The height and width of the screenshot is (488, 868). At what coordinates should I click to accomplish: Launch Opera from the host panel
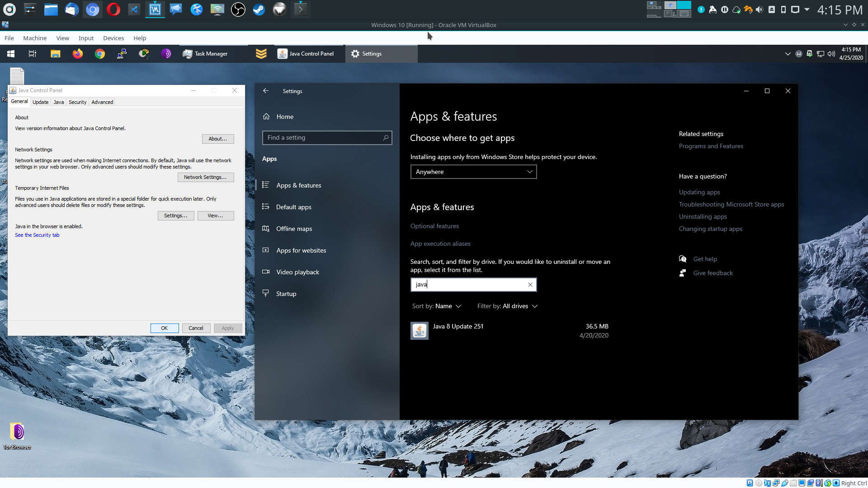(113, 9)
